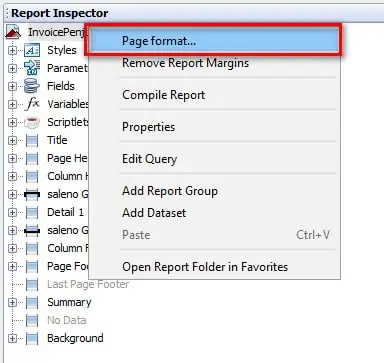Viewport: 384px width, 363px height.
Task: Select the Background band icon
Action: coord(32,338)
